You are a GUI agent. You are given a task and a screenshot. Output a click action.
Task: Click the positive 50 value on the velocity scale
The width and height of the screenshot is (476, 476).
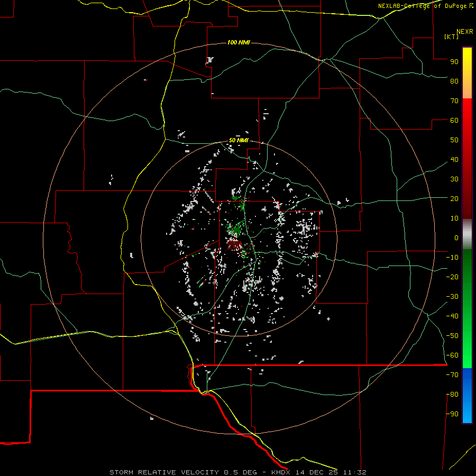point(454,140)
